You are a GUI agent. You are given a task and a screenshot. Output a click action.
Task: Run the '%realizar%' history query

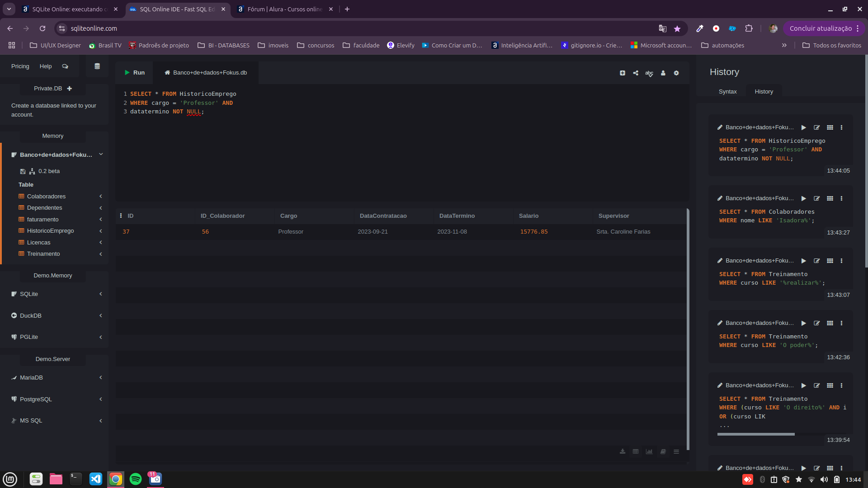pos(803,261)
